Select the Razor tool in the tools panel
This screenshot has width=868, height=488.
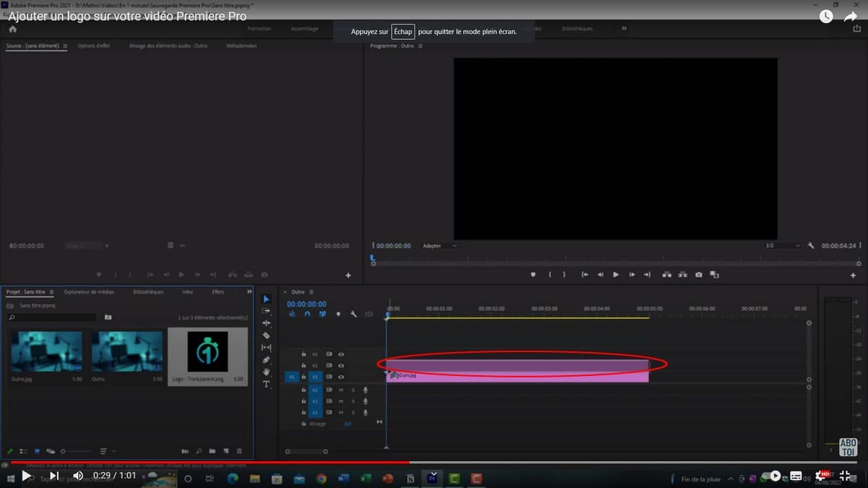pyautogui.click(x=266, y=335)
